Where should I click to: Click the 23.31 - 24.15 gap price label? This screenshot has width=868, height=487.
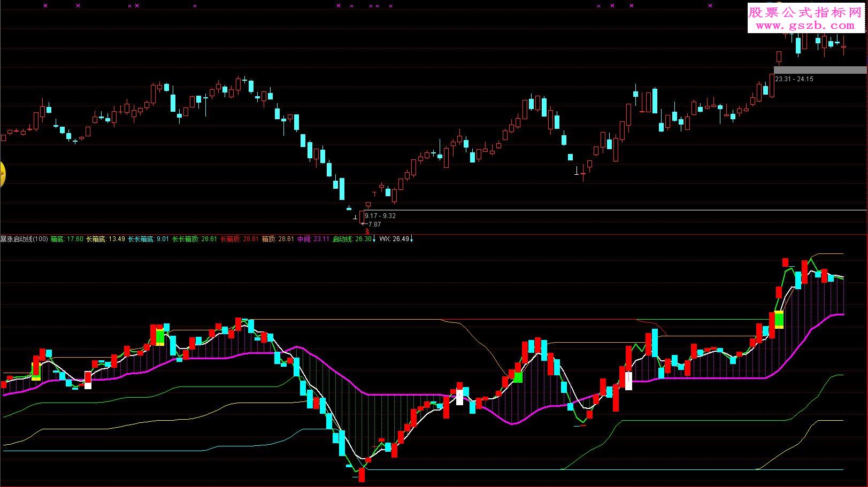794,79
